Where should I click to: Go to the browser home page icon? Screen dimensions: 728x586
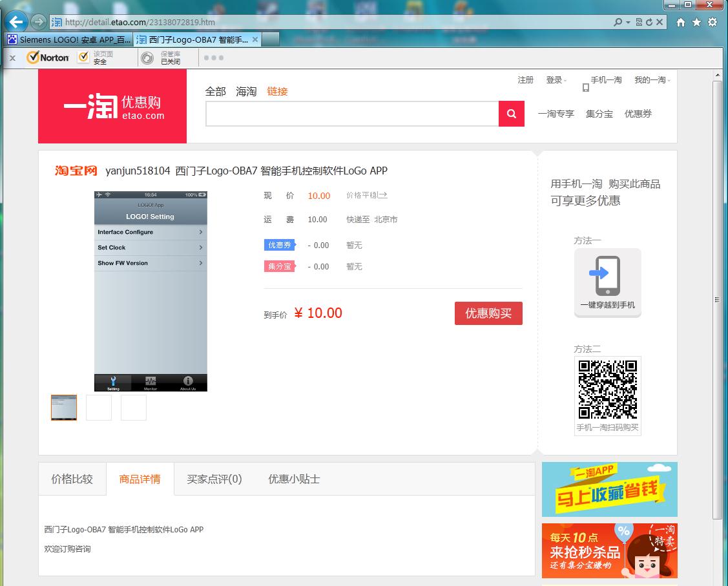681,22
